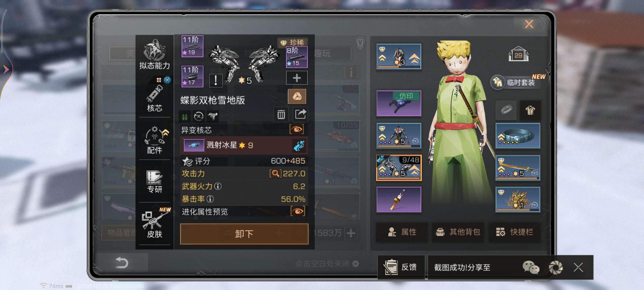This screenshot has height=290, width=644.
Task: Open the 配件 attachments sidebar icon
Action: [154, 140]
